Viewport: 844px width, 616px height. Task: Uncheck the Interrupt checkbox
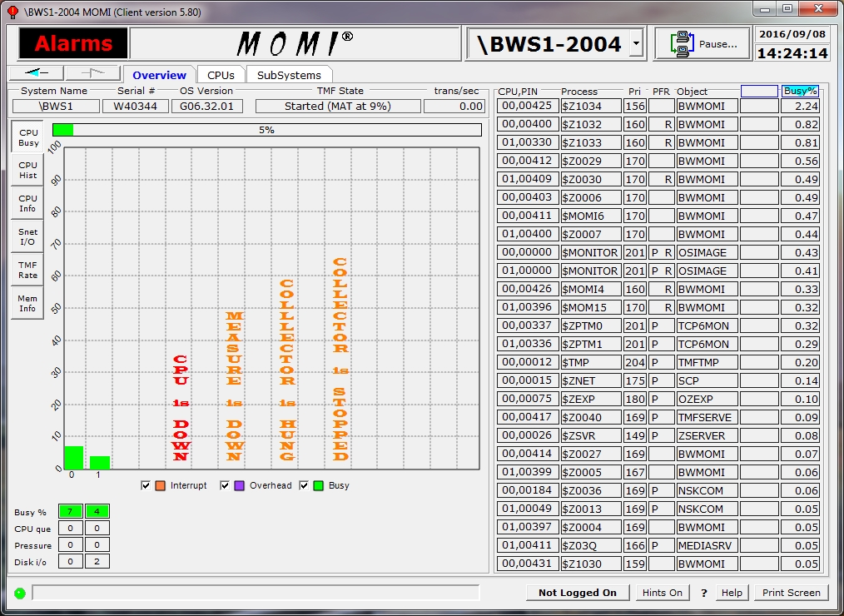point(146,485)
